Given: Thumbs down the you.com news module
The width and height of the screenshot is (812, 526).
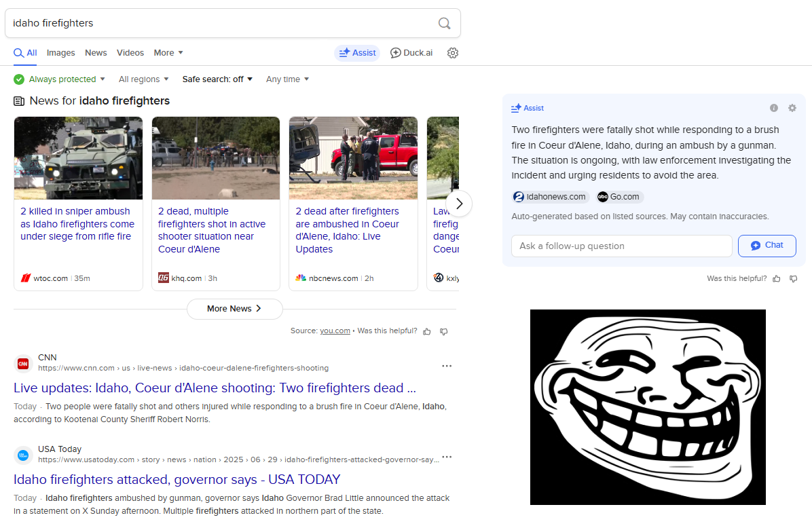Looking at the screenshot, I should click(444, 331).
